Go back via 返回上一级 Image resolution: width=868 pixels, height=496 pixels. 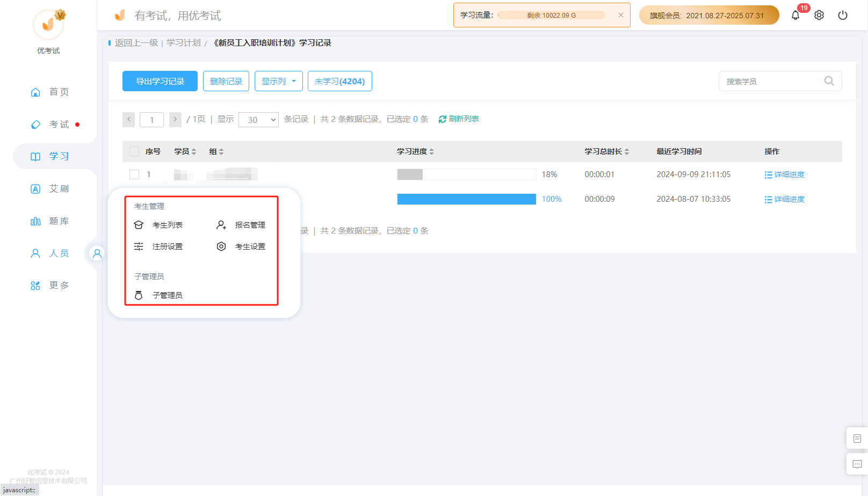coord(136,43)
